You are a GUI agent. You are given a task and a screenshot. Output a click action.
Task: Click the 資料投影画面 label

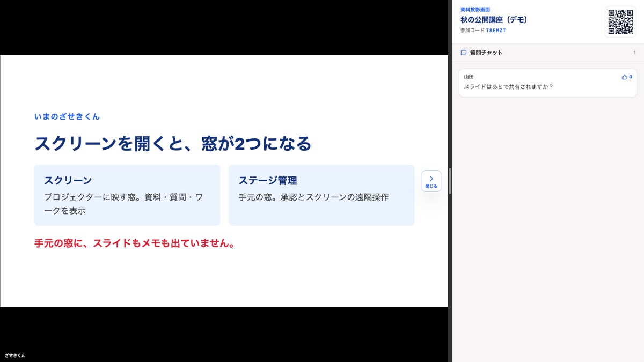coord(475,10)
